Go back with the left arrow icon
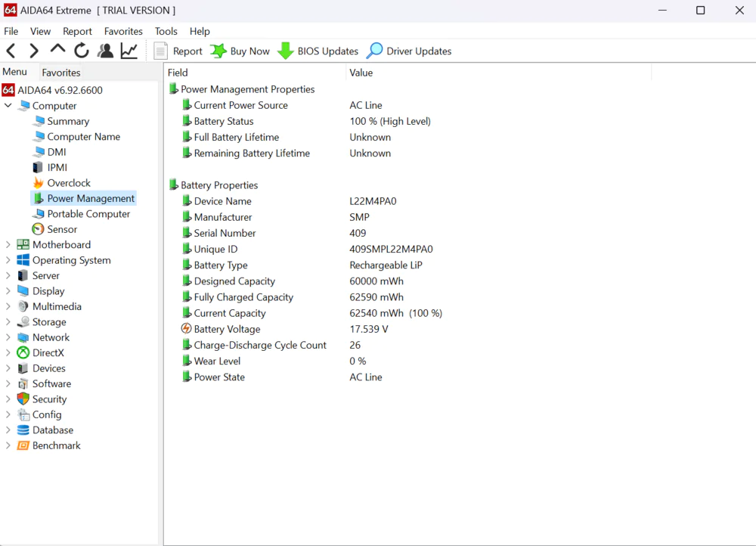The width and height of the screenshot is (756, 546). click(11, 51)
